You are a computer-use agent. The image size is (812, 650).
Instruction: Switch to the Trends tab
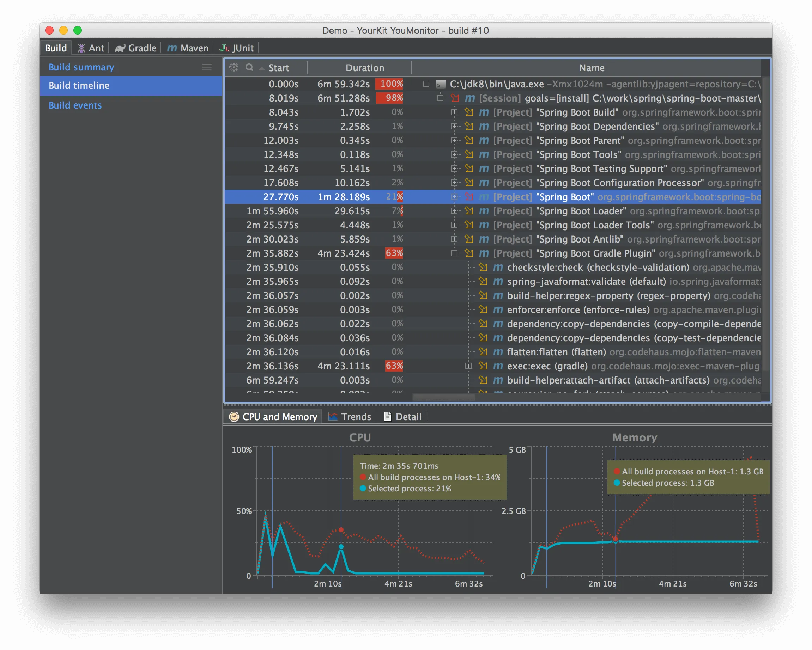(x=350, y=417)
